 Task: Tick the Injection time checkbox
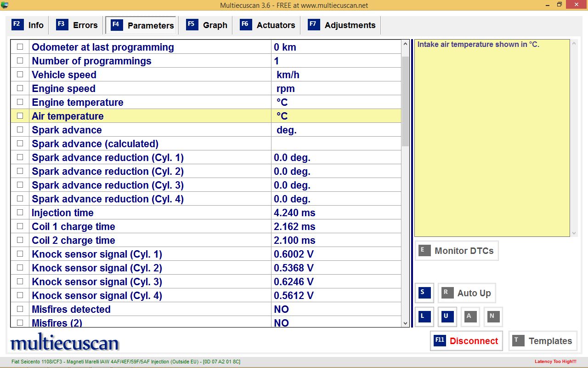coord(20,213)
